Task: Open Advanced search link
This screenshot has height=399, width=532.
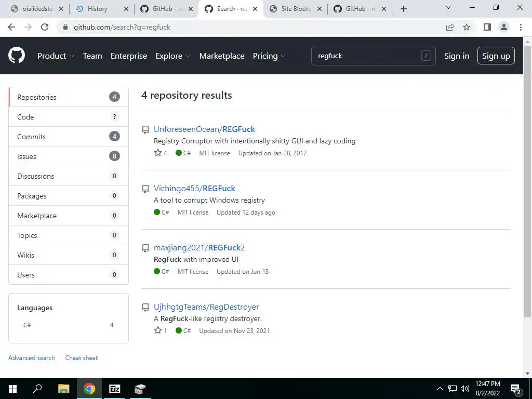Action: [32, 358]
